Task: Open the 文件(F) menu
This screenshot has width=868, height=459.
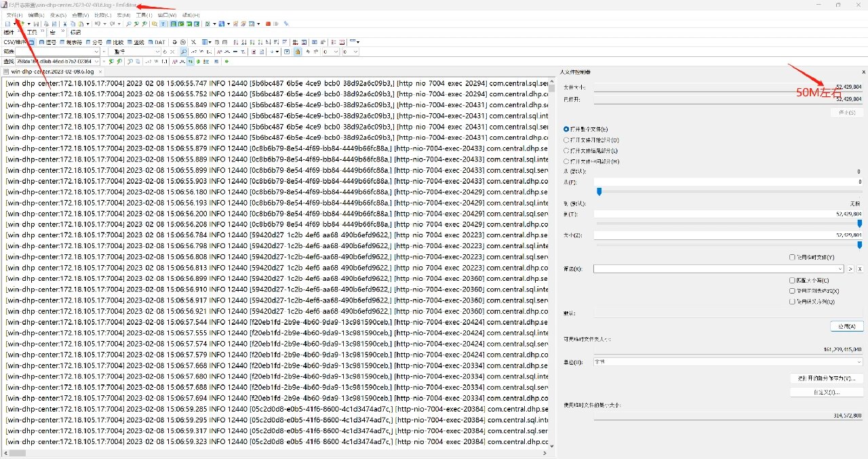Action: point(14,15)
